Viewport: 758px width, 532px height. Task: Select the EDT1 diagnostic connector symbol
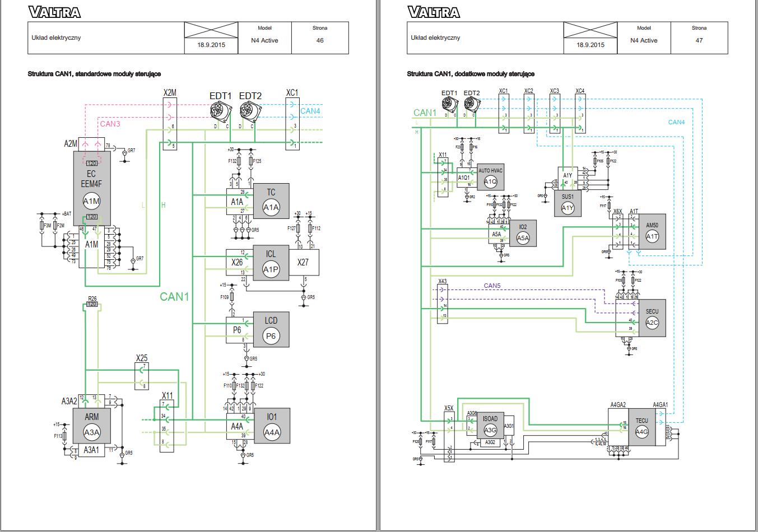coord(221,112)
